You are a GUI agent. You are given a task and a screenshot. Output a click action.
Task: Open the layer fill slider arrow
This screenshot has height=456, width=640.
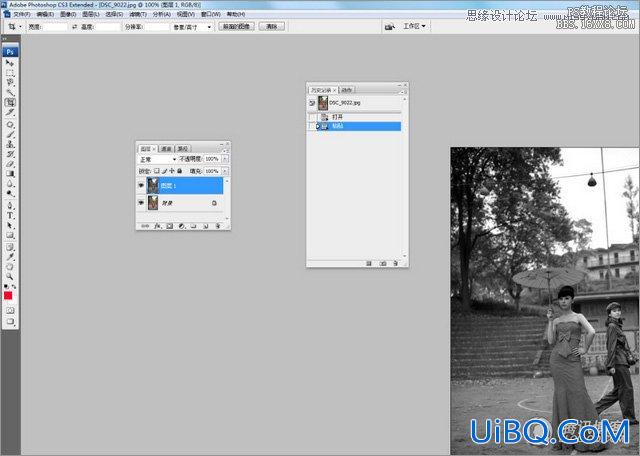tap(225, 171)
